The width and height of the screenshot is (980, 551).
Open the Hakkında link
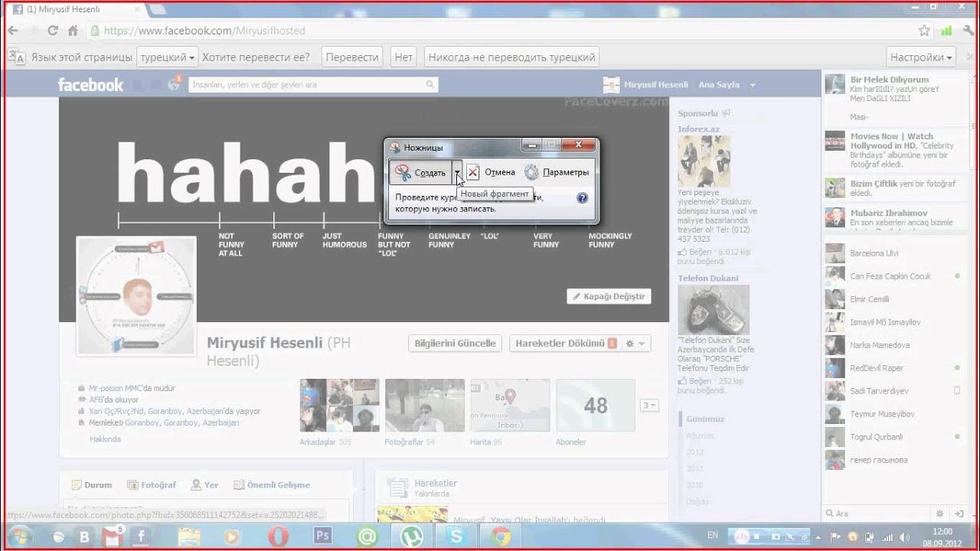tap(105, 439)
